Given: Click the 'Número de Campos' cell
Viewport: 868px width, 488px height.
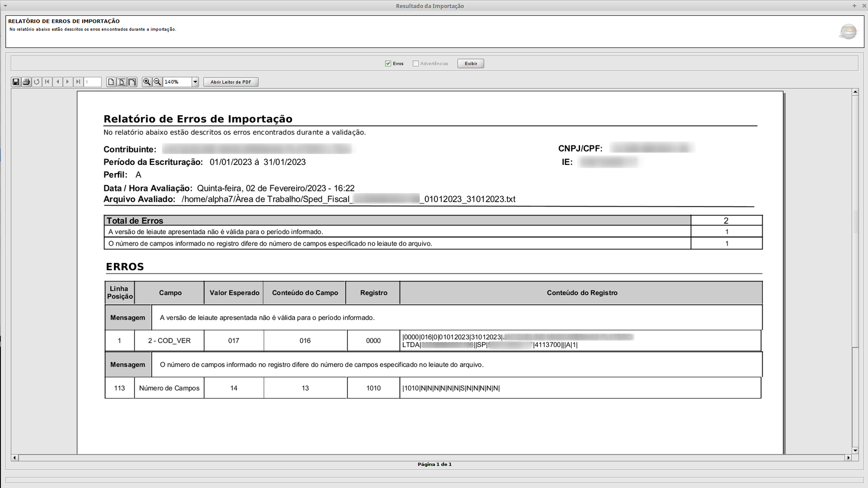Looking at the screenshot, I should coord(169,388).
